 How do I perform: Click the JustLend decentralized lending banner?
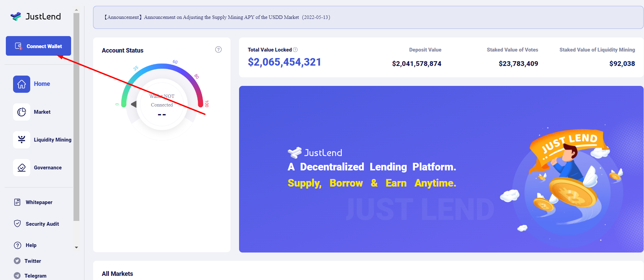tap(441, 169)
